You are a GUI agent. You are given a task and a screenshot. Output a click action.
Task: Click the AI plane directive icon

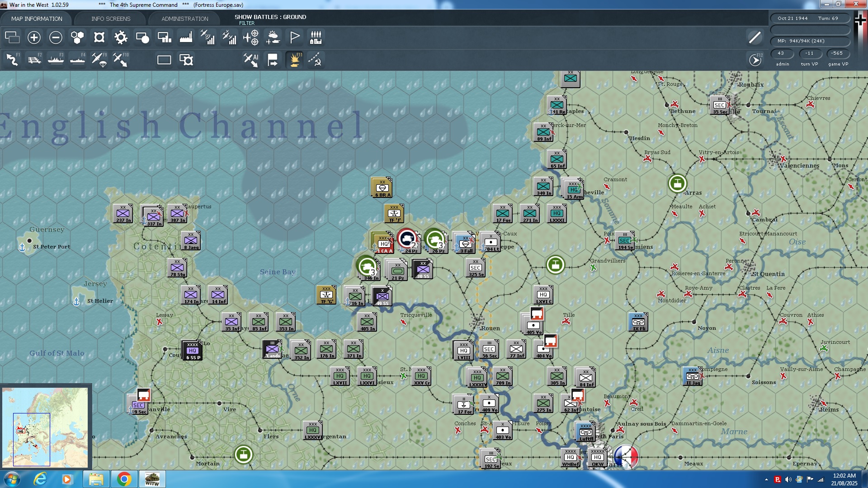tap(251, 60)
